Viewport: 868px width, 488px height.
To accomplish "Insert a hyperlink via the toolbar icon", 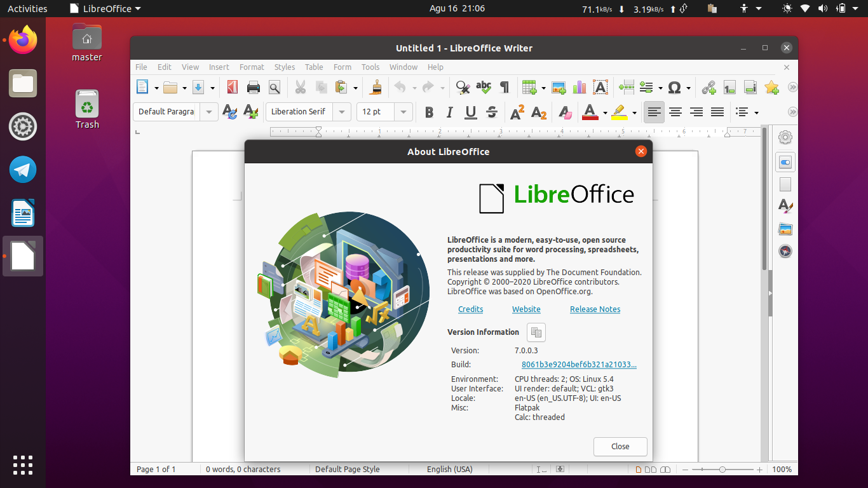I will coord(708,87).
